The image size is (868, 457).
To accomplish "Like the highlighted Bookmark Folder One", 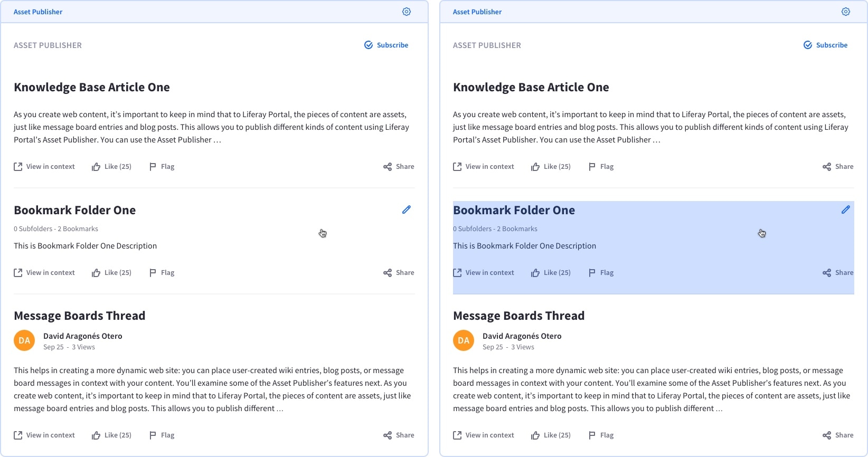I will coord(551,273).
